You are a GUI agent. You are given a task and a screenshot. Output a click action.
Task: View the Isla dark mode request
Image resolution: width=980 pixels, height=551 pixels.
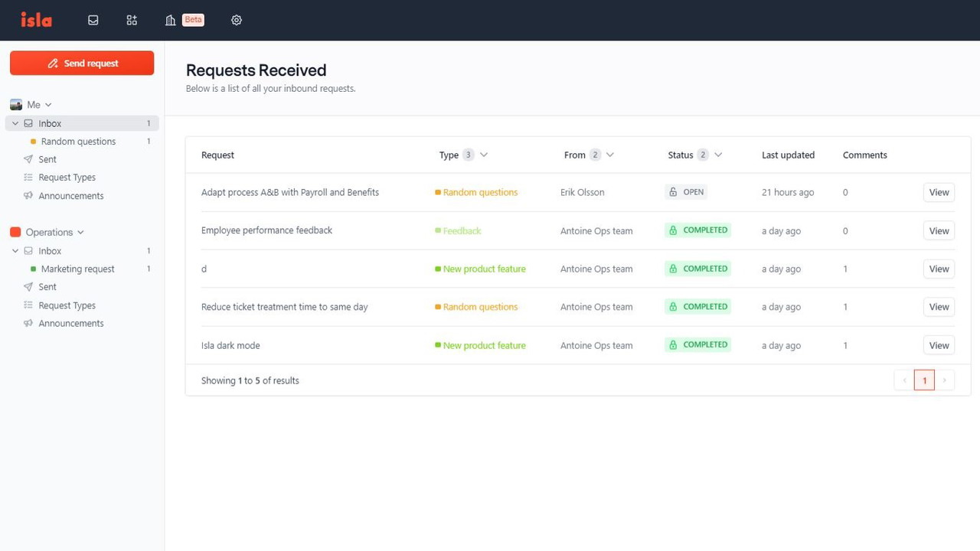(x=939, y=345)
